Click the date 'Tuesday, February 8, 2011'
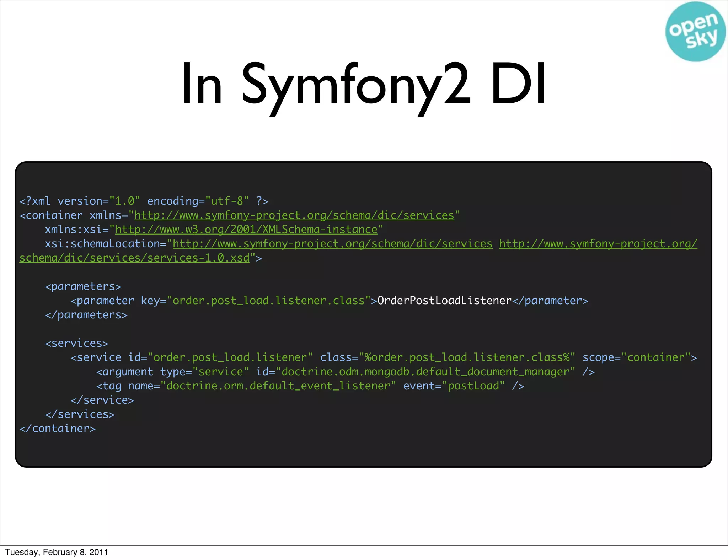This screenshot has width=728, height=560. pos(57,552)
